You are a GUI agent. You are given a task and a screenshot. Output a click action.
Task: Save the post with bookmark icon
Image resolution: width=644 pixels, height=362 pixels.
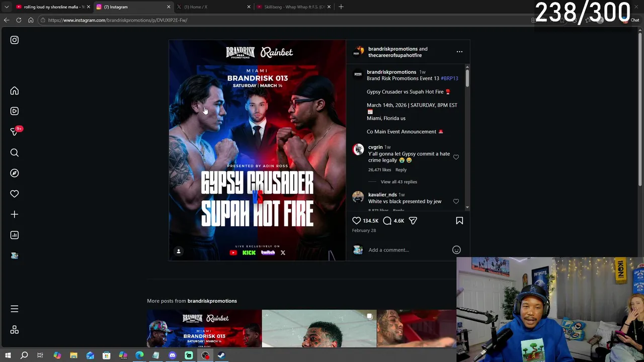point(459,220)
